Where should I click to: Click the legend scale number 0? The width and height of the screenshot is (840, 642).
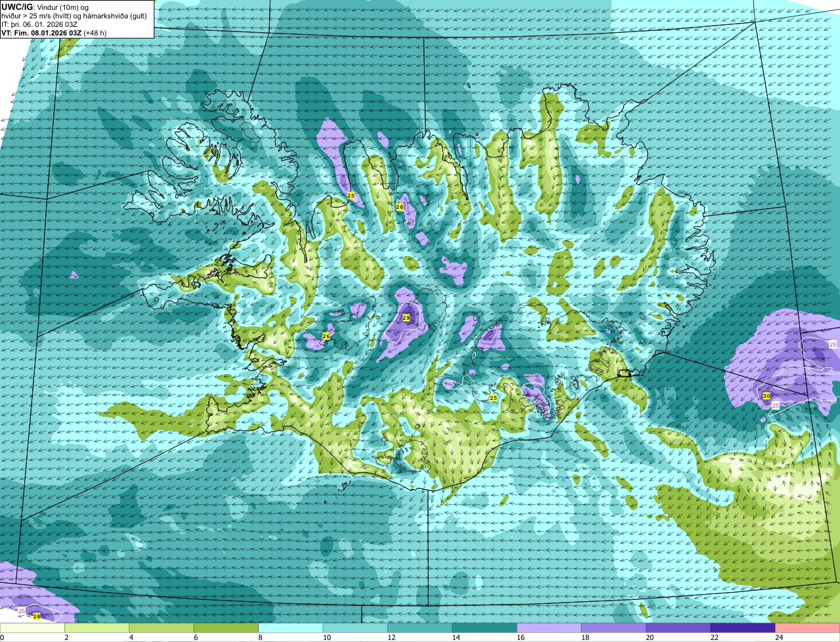(2, 637)
